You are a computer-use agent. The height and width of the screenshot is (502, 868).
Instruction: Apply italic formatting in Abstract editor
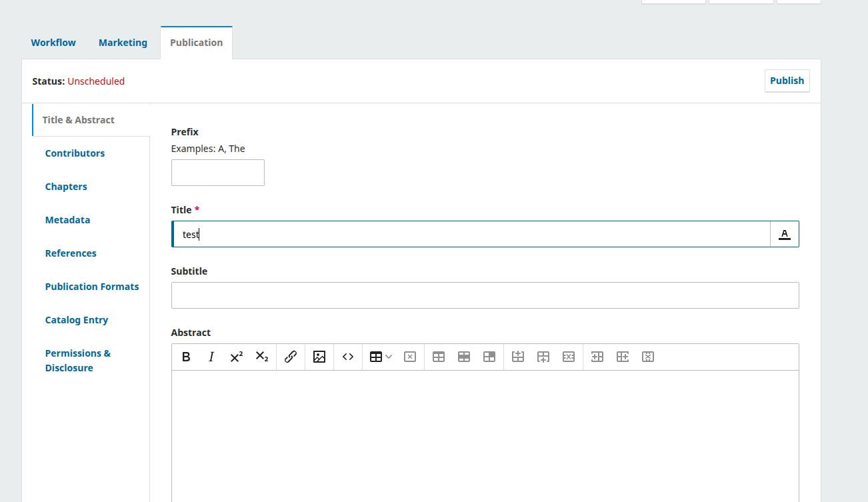[x=211, y=357]
